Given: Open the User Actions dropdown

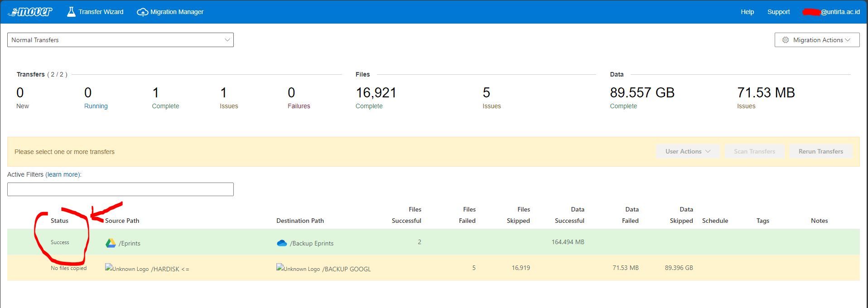Looking at the screenshot, I should 687,151.
